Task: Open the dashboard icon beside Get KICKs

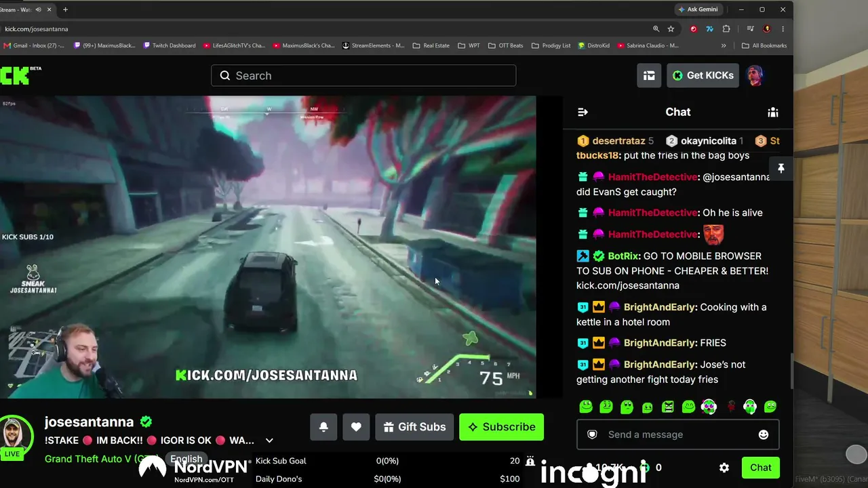Action: pyautogui.click(x=649, y=75)
